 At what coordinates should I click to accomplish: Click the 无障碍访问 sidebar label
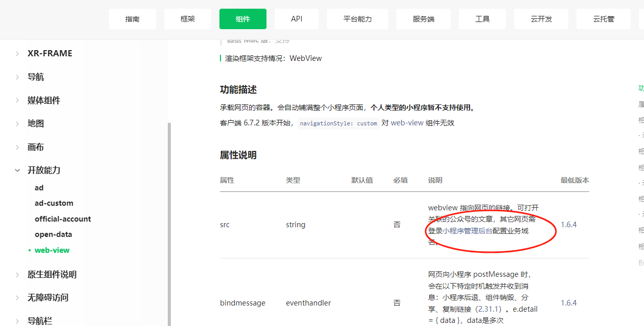coord(48,297)
